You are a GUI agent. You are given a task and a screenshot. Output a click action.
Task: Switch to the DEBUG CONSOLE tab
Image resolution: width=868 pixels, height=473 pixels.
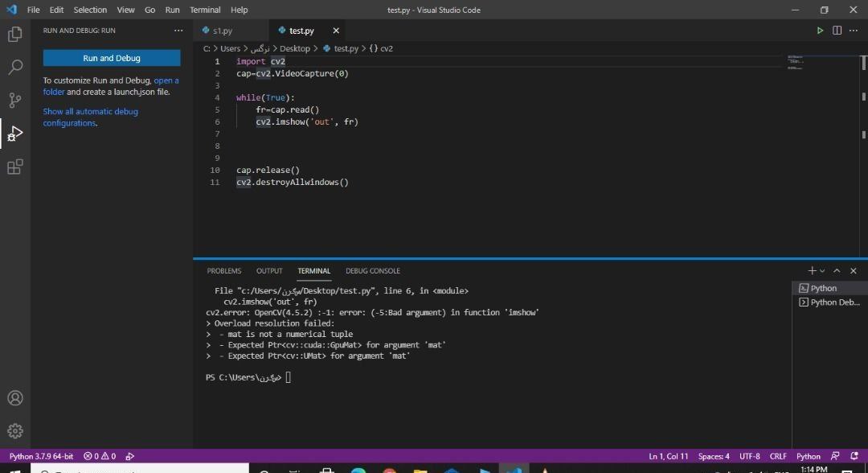373,271
